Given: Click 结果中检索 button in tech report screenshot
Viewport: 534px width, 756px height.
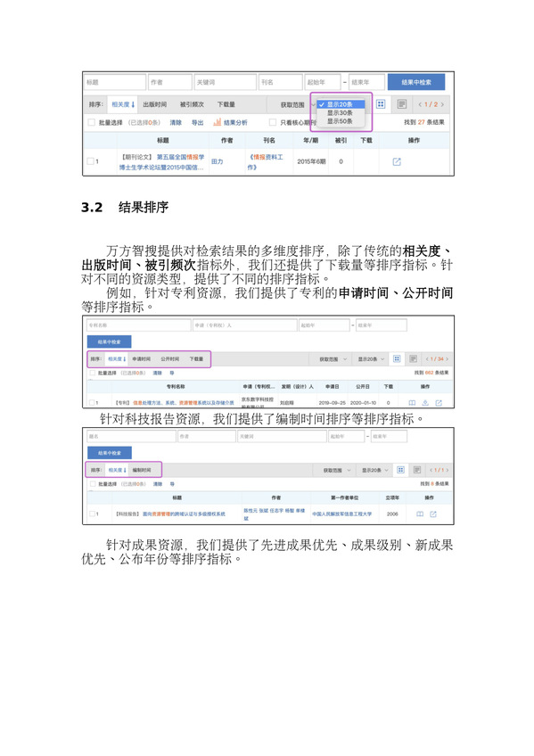Looking at the screenshot, I should coord(110,453).
